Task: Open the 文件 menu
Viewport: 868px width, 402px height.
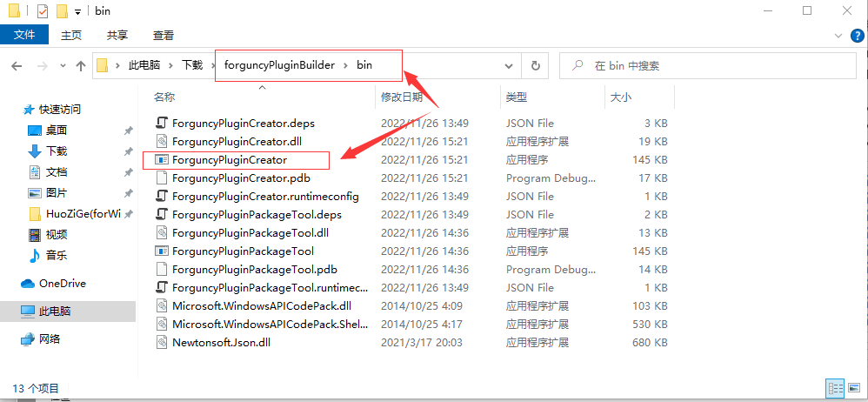Action: [24, 35]
